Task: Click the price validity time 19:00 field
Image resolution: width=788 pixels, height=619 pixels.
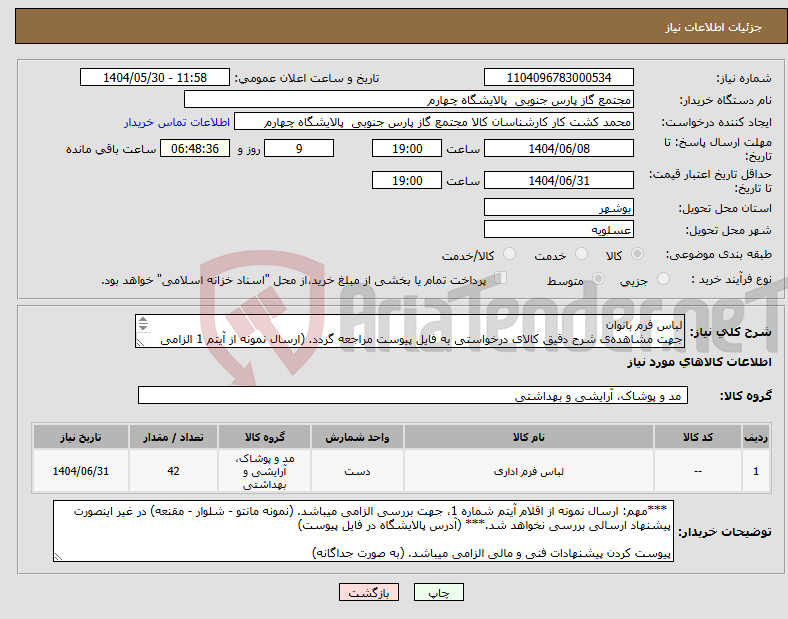Action: click(407, 180)
